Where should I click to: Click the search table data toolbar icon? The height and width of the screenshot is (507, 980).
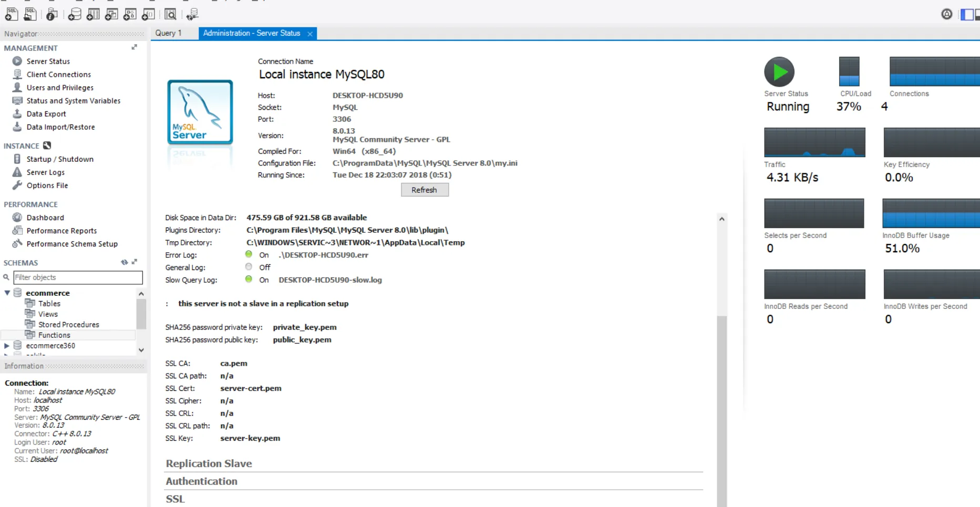[x=170, y=14]
